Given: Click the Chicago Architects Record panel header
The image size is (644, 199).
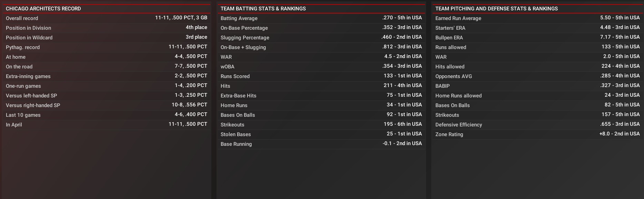Looking at the screenshot, I should tap(43, 9).
